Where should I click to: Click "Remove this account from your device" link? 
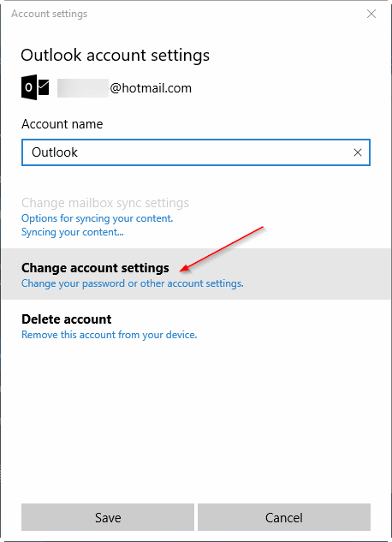[x=110, y=335]
